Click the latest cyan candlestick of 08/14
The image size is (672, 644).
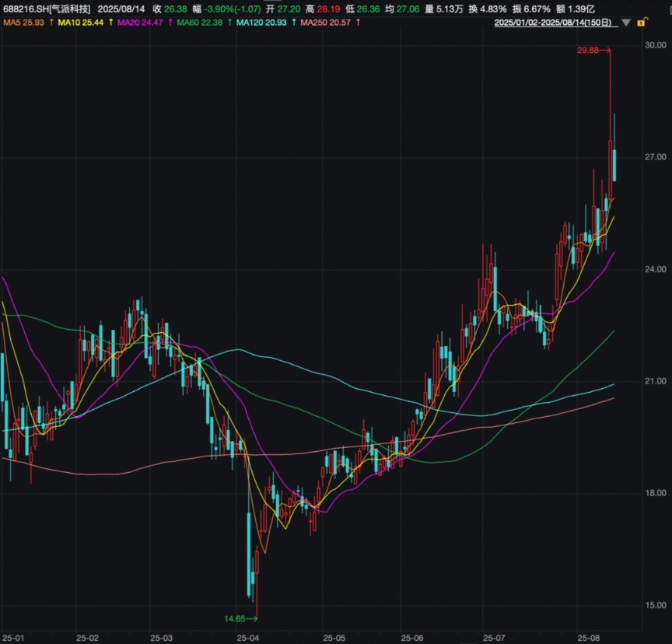point(614,166)
